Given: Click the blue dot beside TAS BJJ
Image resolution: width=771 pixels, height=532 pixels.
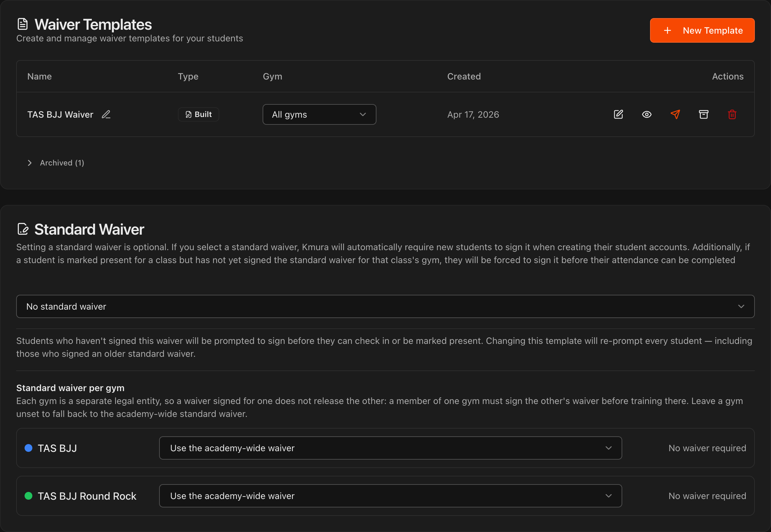Looking at the screenshot, I should (29, 448).
